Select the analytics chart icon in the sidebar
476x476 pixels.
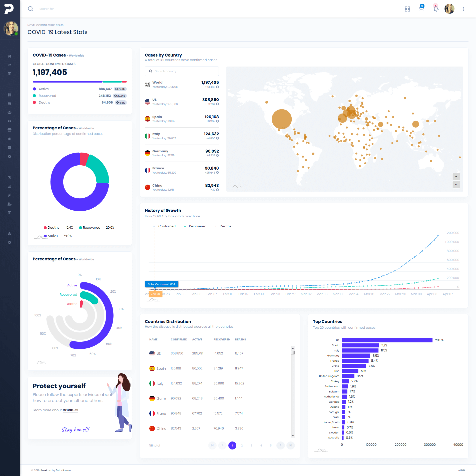point(10,65)
